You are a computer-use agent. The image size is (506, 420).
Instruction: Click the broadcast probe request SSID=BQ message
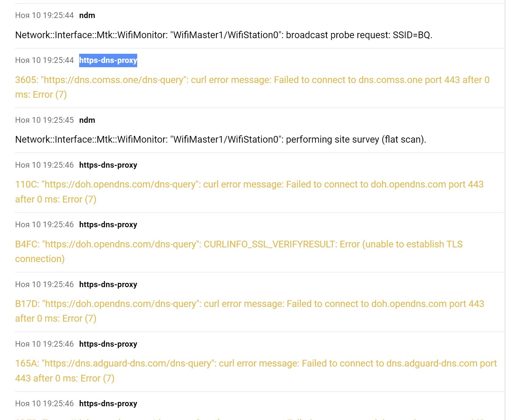(x=224, y=35)
